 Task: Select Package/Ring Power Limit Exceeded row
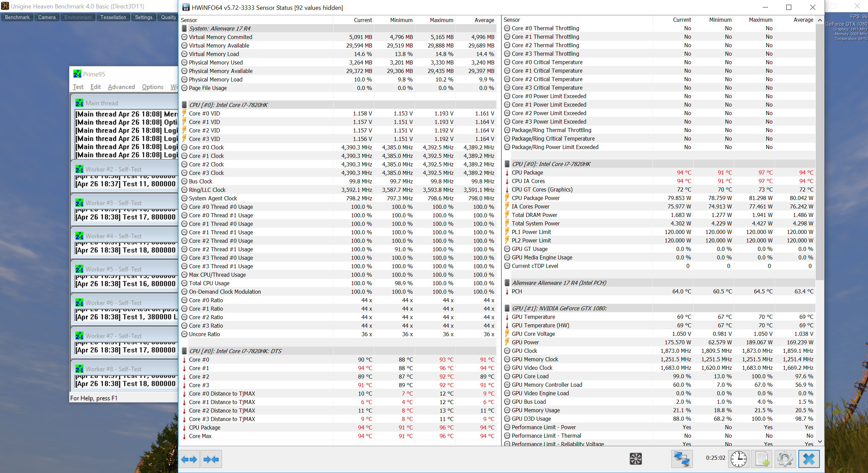pos(659,147)
